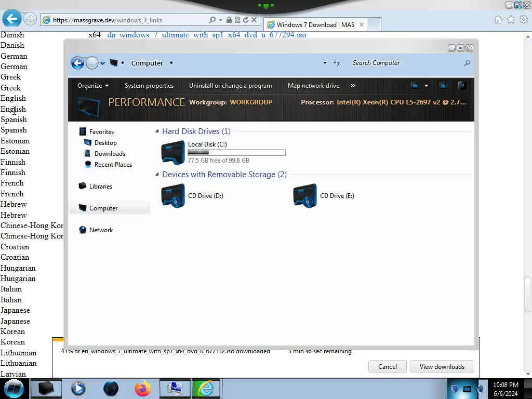This screenshot has width=532, height=399.
Task: Switch to Internet Explorer taskbar button
Action: pos(206,389)
